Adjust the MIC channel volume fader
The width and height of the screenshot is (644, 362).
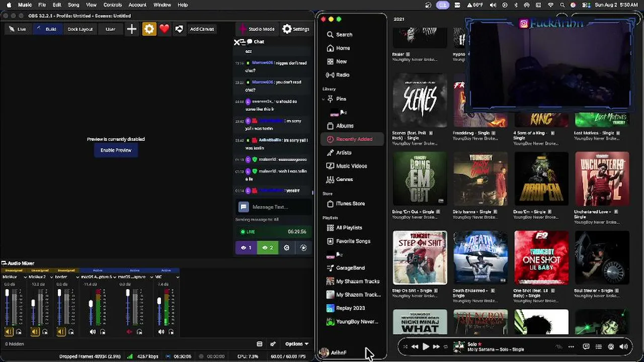point(159,301)
